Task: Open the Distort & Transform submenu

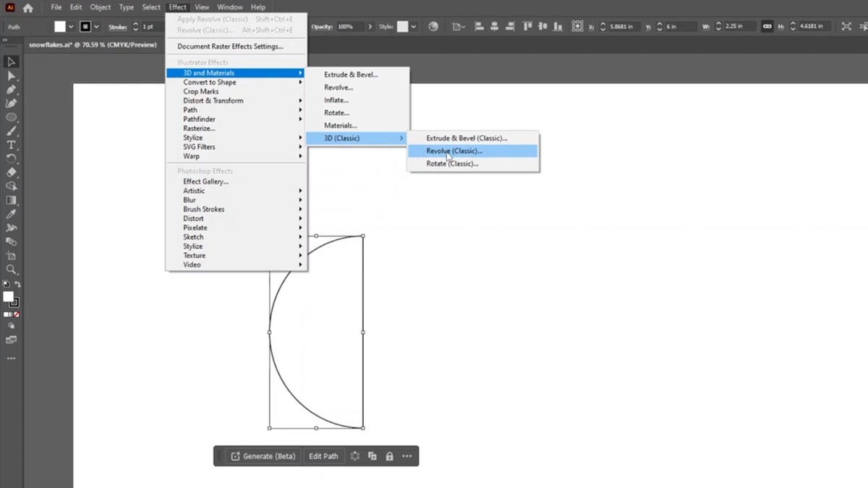Action: pyautogui.click(x=213, y=100)
